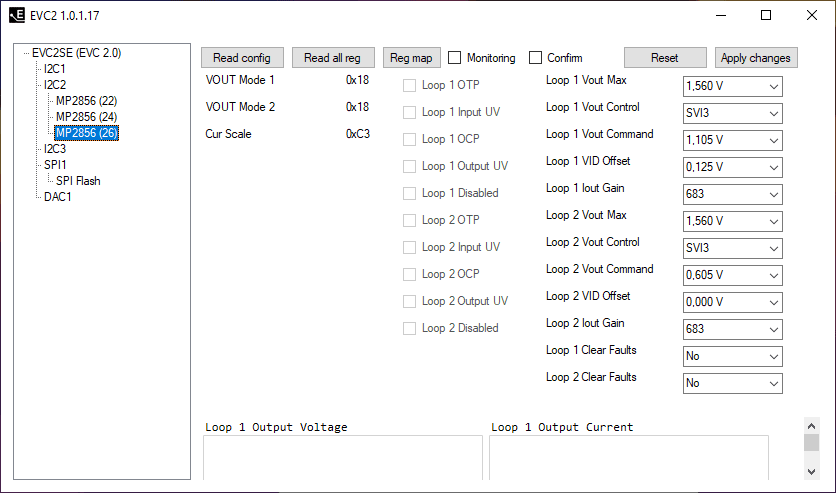Screen dimensions: 836x493
Task: Open Loop 1 Vout Max dropdown
Action: pos(732,87)
